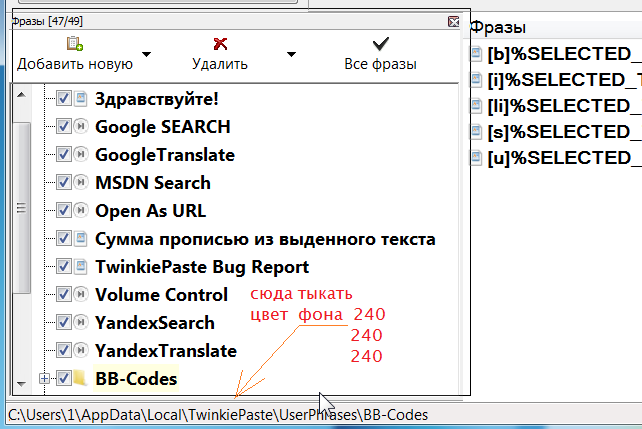Select the [li]%SELECTED phrase text
This screenshot has height=429, width=642.
564,106
